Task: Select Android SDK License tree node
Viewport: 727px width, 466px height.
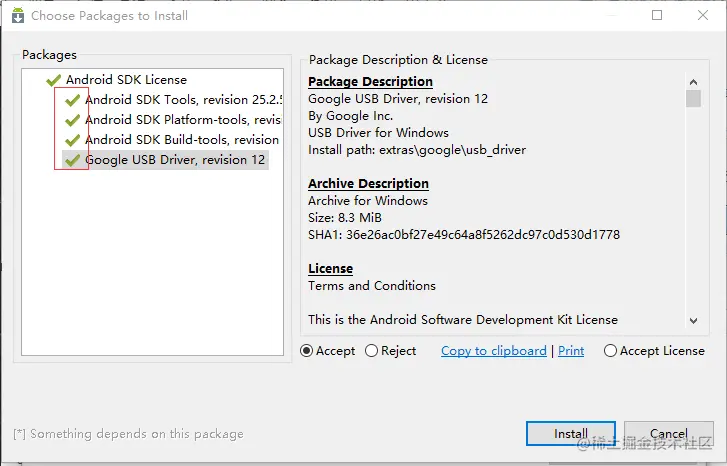Action: click(126, 80)
